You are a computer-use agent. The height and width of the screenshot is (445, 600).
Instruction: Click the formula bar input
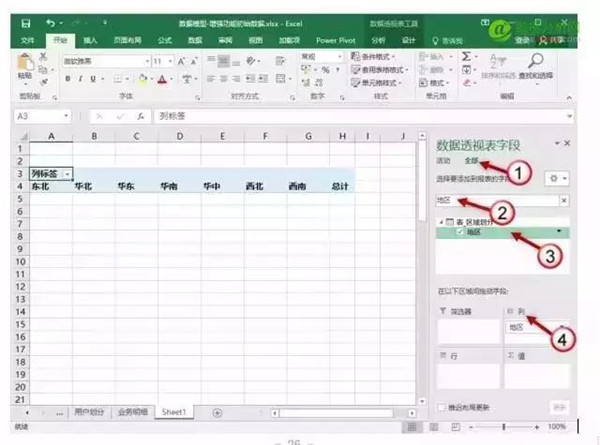[x=360, y=116]
